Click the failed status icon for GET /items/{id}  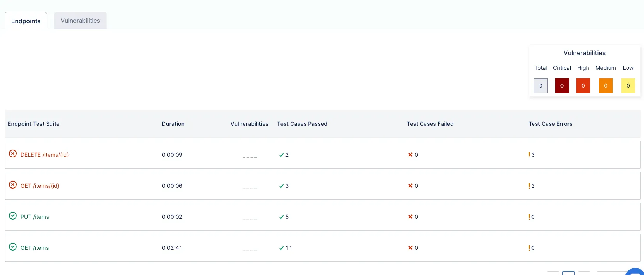click(13, 185)
